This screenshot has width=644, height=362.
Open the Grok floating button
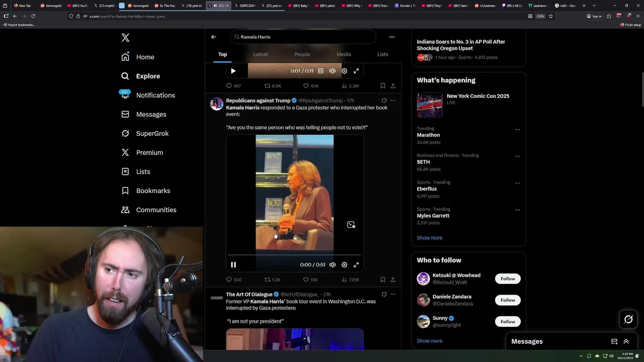(x=628, y=319)
